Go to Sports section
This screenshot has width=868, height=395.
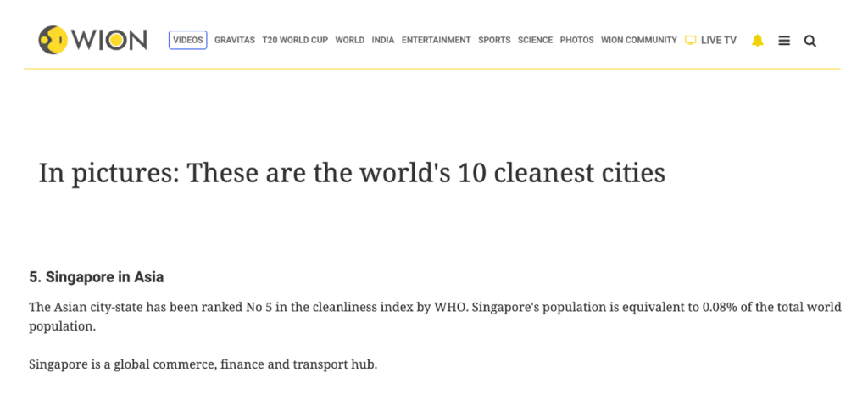pos(494,40)
